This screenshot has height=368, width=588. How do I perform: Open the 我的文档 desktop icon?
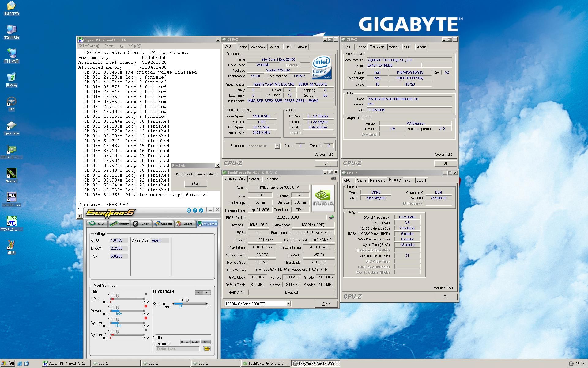point(11,8)
